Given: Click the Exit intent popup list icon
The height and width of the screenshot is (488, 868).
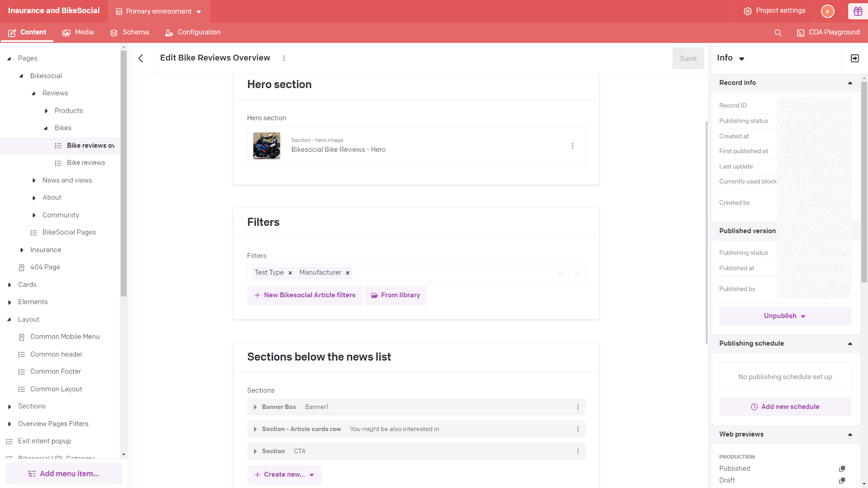Looking at the screenshot, I should 9,442.
